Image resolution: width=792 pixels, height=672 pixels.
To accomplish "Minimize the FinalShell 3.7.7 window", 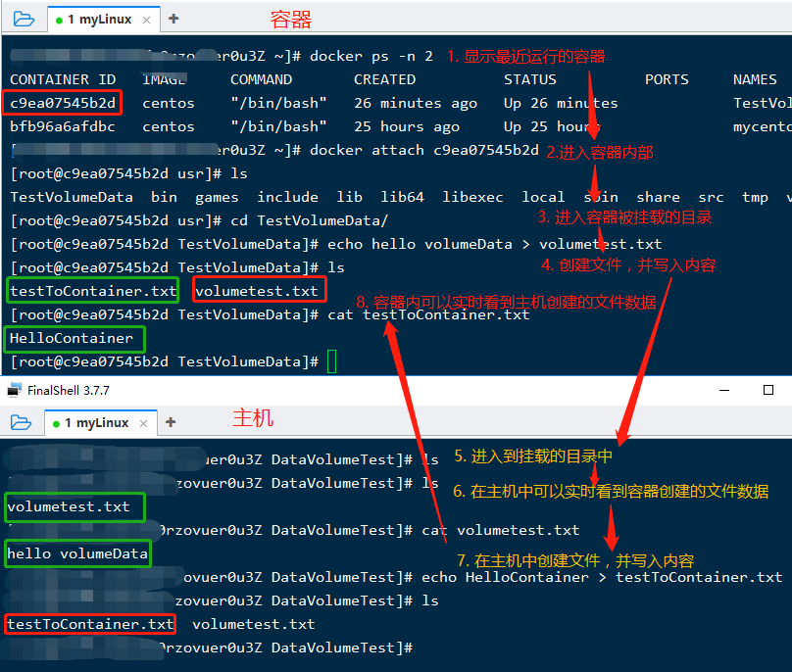I will 724,390.
